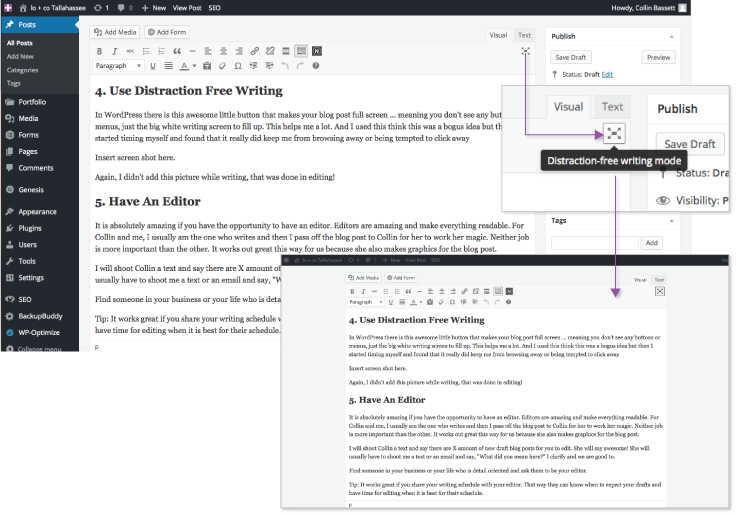Click Visibility eye icon in zoomed inset

[663, 201]
